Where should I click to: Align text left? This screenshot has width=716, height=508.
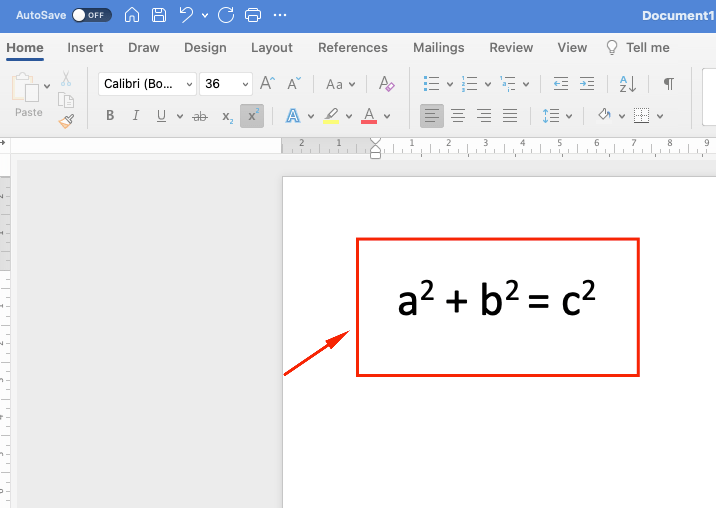pyautogui.click(x=432, y=116)
